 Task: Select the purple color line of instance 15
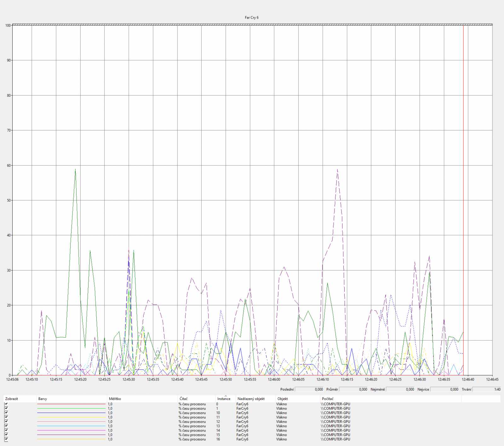tap(72, 435)
